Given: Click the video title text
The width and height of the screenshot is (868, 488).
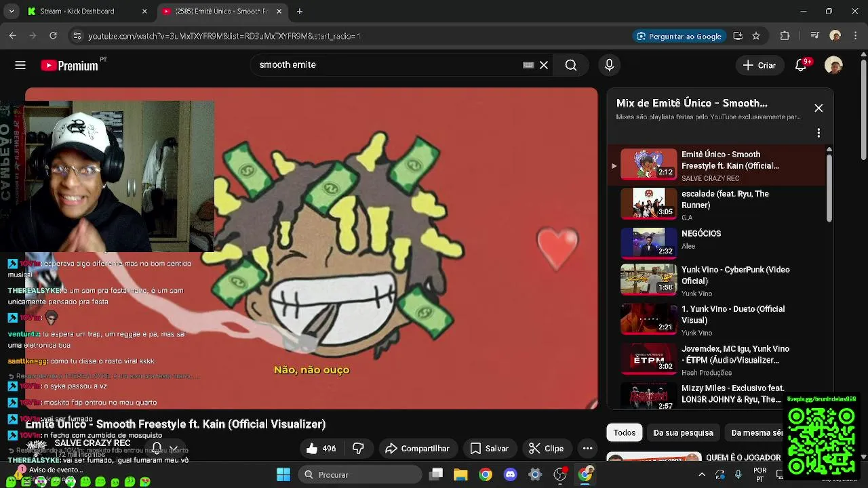Looking at the screenshot, I should 176,424.
